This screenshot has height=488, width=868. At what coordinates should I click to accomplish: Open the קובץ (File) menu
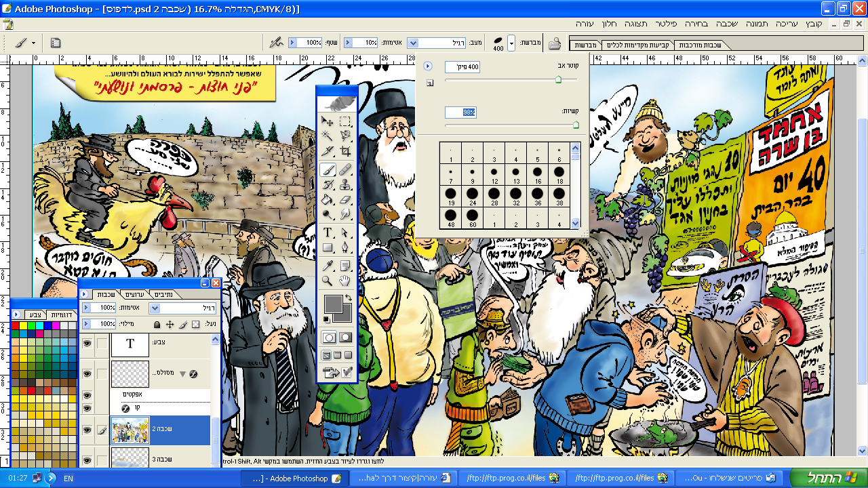(814, 24)
